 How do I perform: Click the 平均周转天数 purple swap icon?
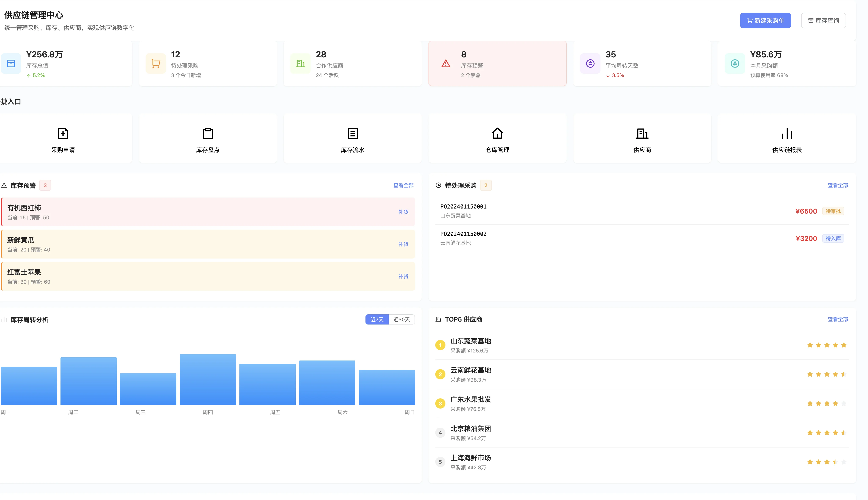click(590, 64)
